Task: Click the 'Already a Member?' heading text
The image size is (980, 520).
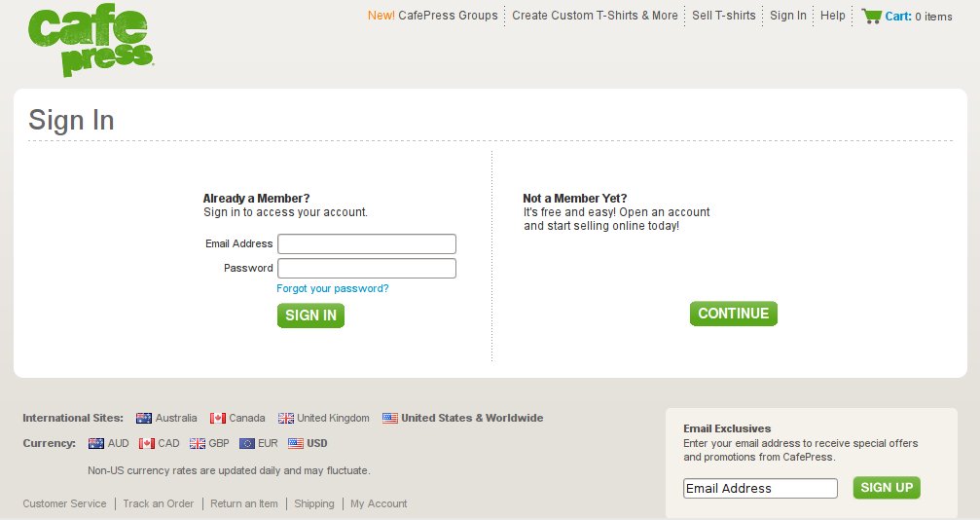Action: click(256, 199)
